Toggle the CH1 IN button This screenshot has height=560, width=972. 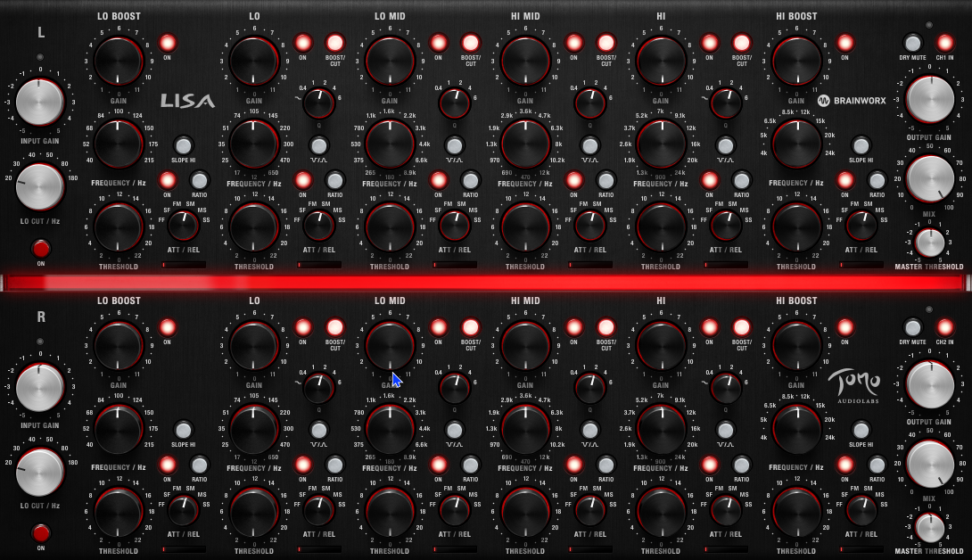pyautogui.click(x=944, y=44)
